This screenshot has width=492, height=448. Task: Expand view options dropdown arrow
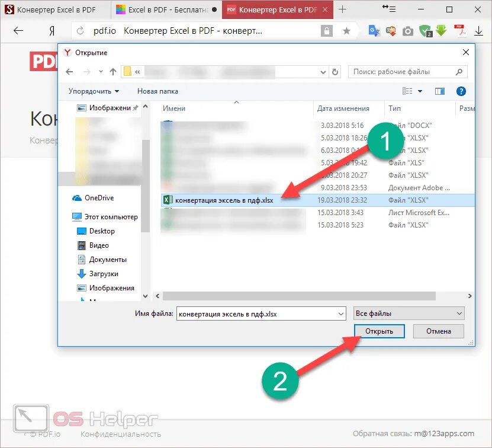coord(420,91)
